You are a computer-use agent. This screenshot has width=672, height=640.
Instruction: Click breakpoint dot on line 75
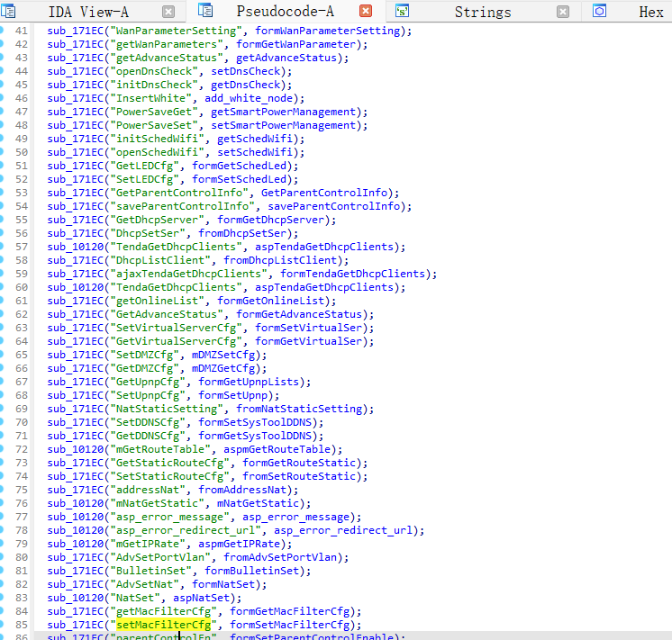coord(1,489)
